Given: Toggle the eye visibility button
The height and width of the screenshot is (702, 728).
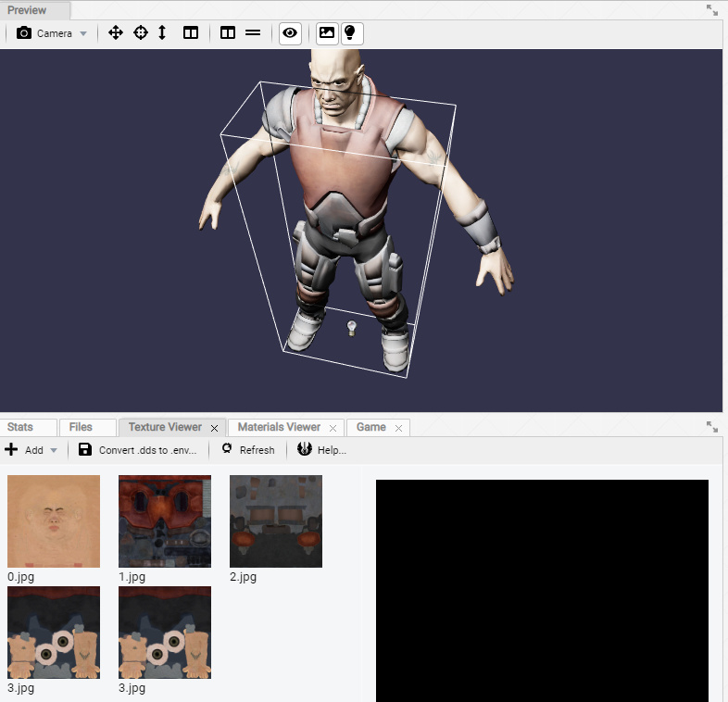Looking at the screenshot, I should coord(290,33).
